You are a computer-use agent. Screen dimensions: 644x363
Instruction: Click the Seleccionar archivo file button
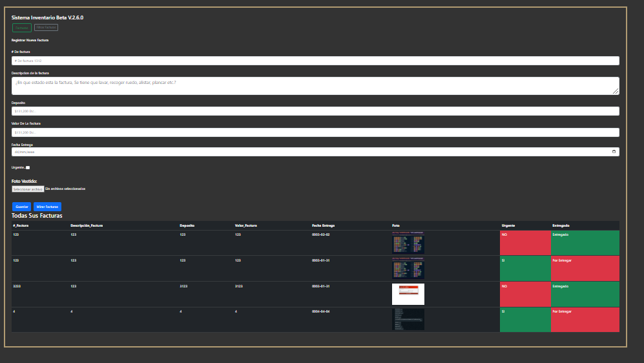(28, 189)
